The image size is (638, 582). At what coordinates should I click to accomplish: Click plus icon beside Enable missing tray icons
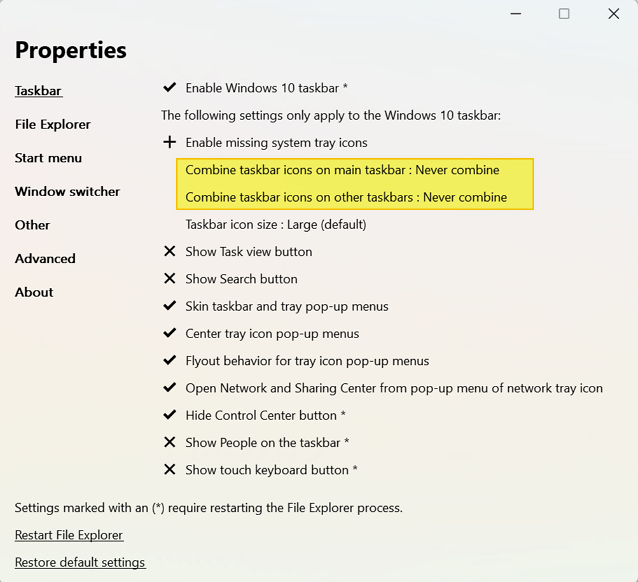tap(170, 142)
